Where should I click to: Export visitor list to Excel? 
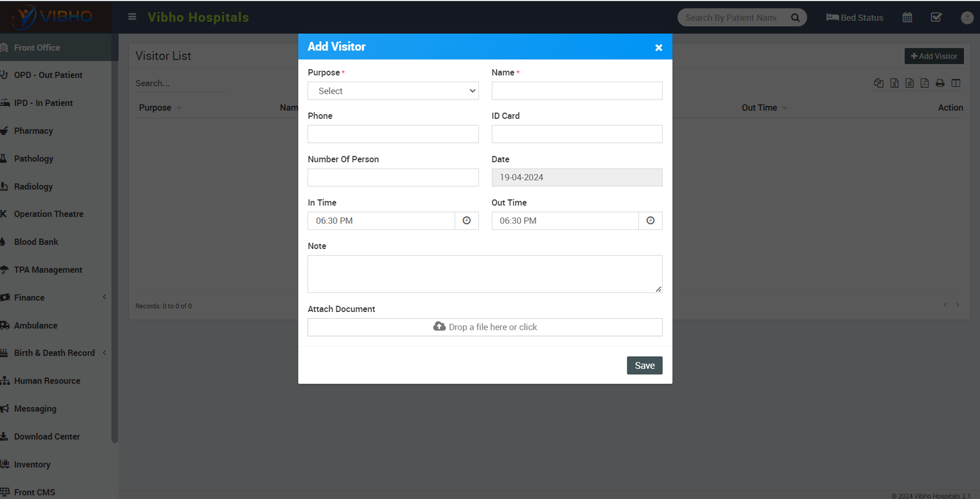pos(894,83)
